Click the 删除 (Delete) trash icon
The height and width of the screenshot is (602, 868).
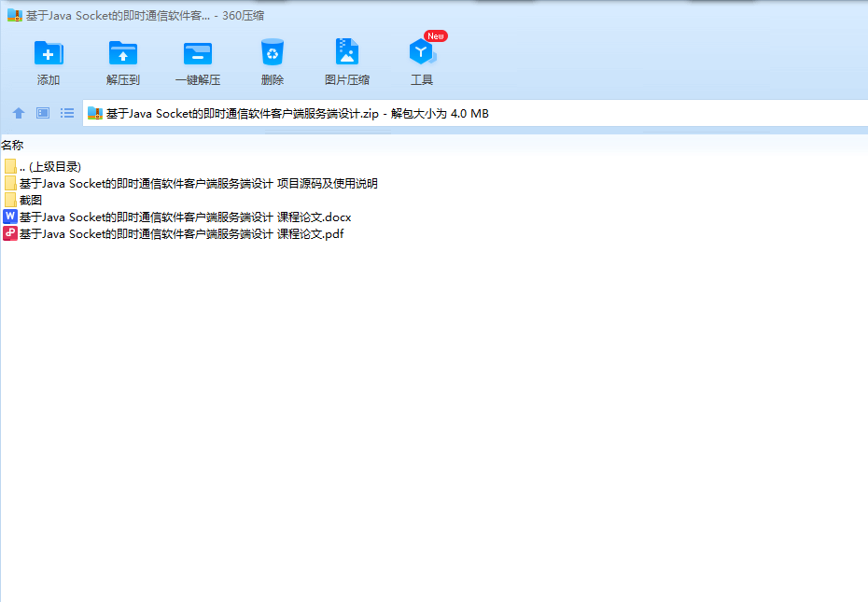[273, 52]
